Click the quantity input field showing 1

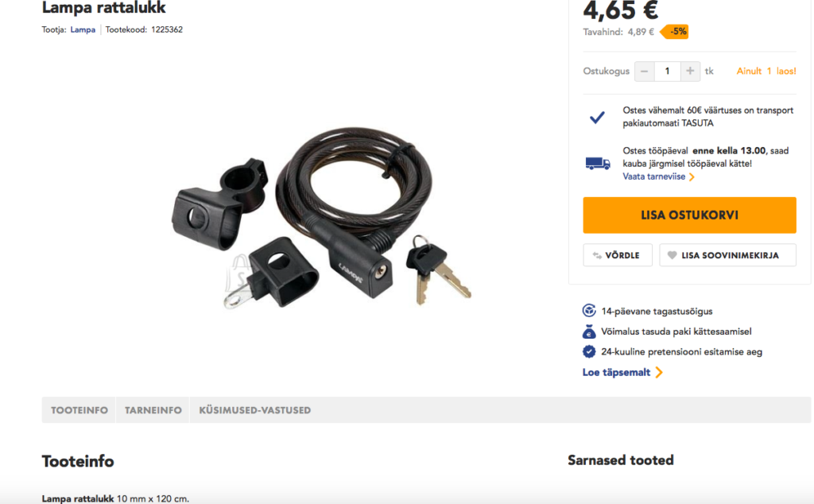click(x=667, y=71)
